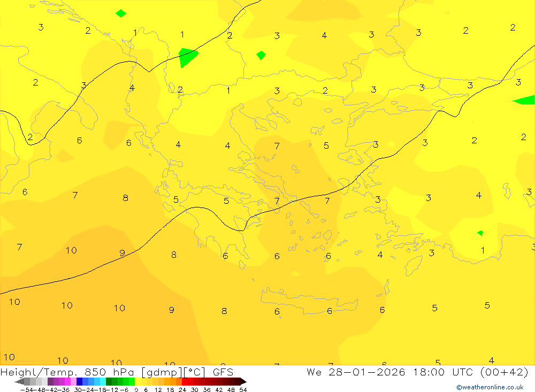Viewport: 535px width, 392px height.
Task: Click the '-54' color scale label
Action: pos(27,390)
